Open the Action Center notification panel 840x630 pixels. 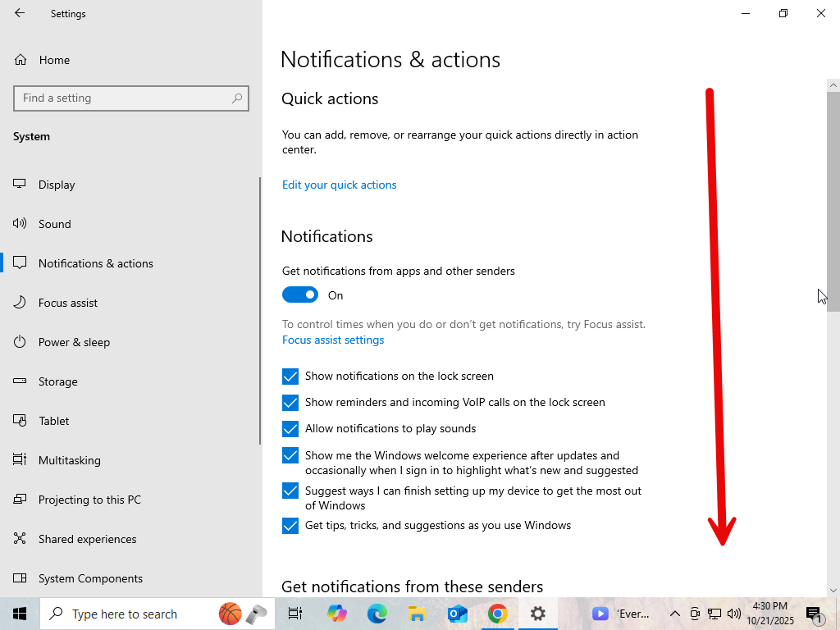pos(814,614)
